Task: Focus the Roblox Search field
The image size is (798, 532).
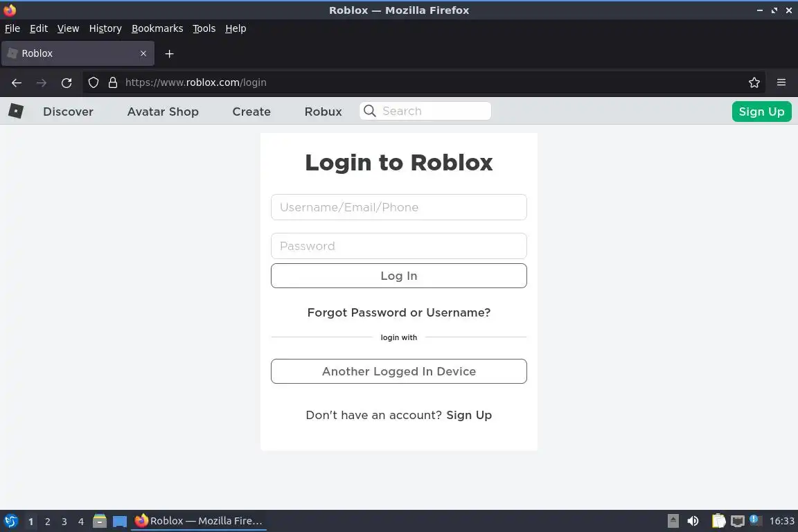Action: click(425, 111)
